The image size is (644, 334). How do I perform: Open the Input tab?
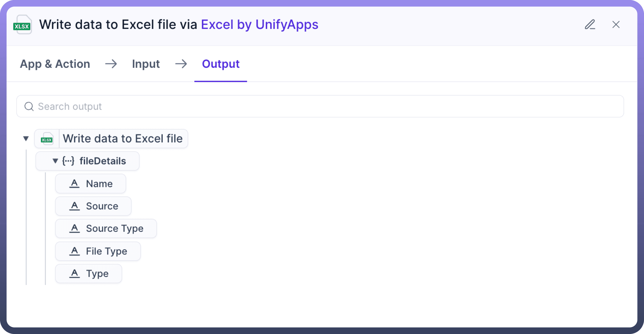coord(146,64)
